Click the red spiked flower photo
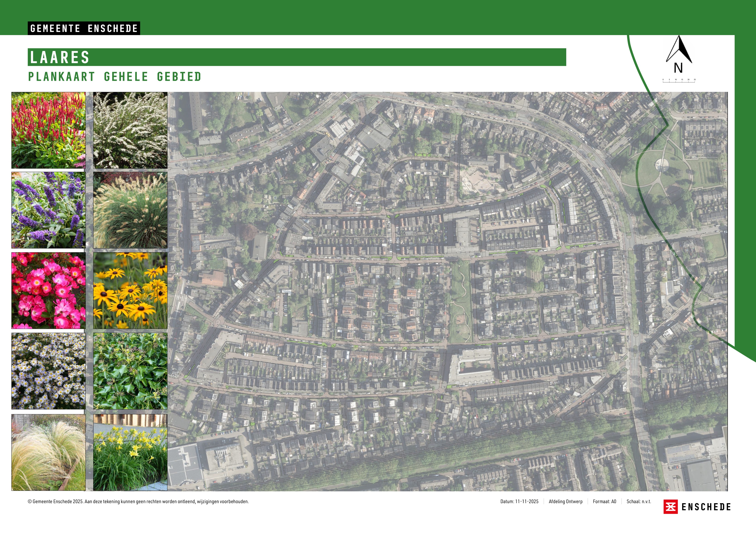Image resolution: width=756 pixels, height=535 pixels. point(48,130)
